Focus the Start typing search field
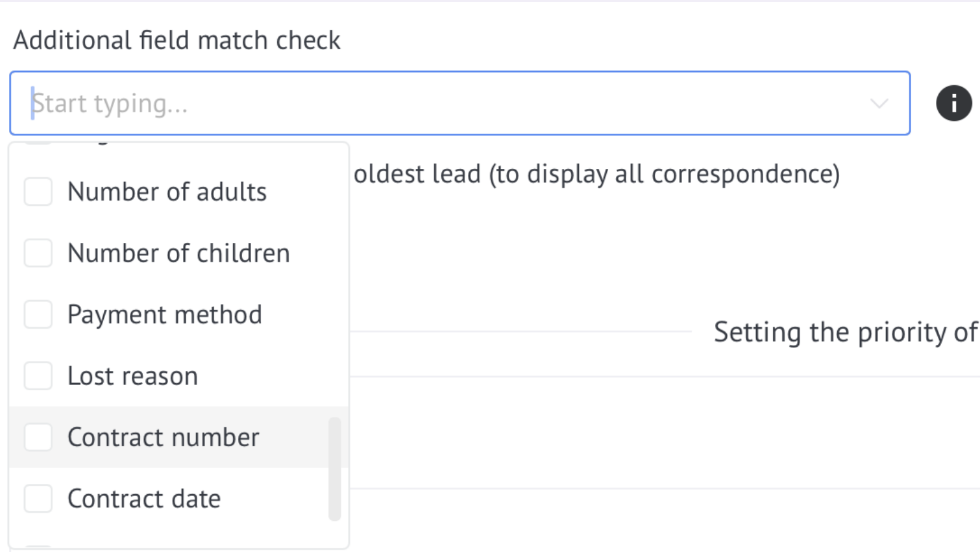 [x=459, y=103]
